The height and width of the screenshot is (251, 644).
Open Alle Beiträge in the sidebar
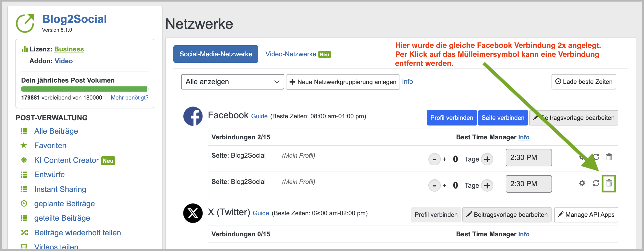click(x=56, y=131)
